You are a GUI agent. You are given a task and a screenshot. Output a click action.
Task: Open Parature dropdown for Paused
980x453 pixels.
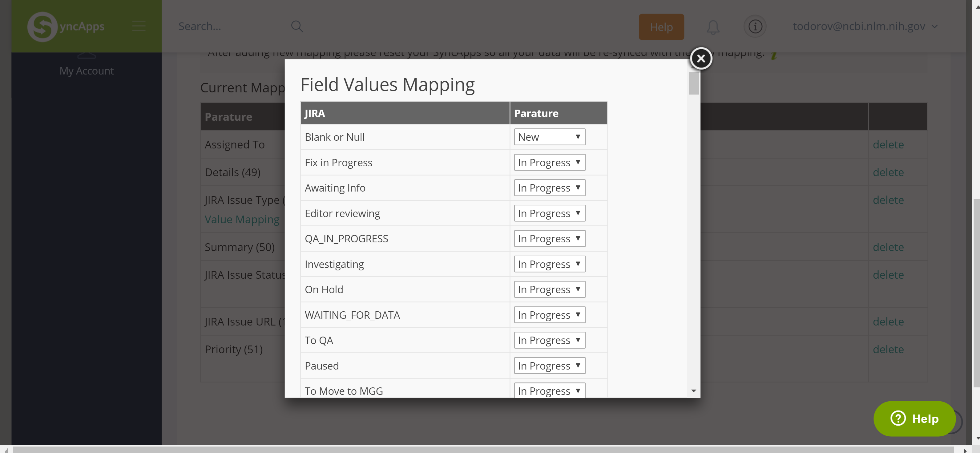[x=549, y=366]
